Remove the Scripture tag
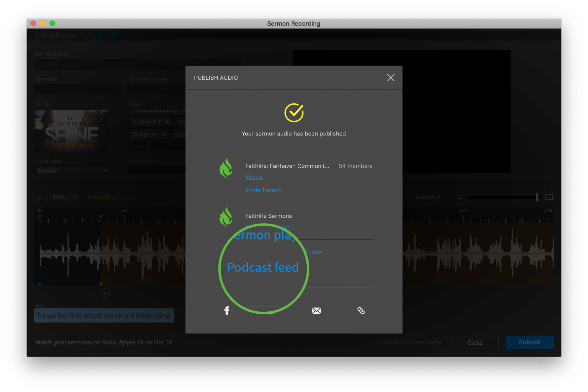The width and height of the screenshot is (588, 392). coord(164,134)
